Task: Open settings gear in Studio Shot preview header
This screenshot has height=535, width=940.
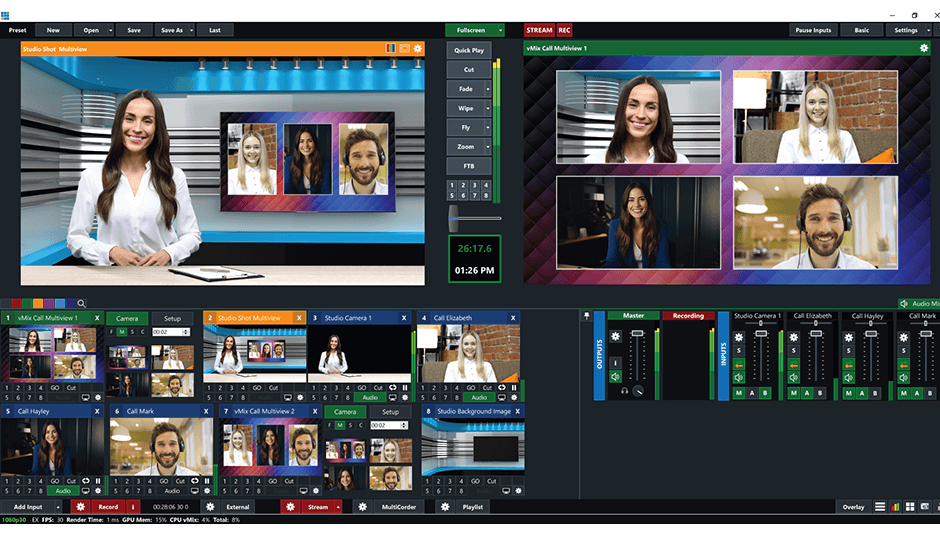Action: click(x=418, y=48)
